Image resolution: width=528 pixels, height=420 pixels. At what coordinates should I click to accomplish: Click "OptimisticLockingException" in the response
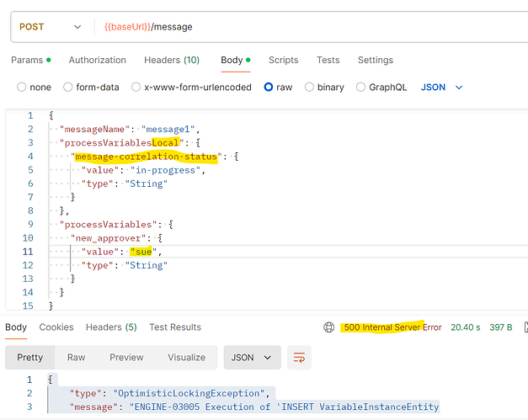point(189,393)
